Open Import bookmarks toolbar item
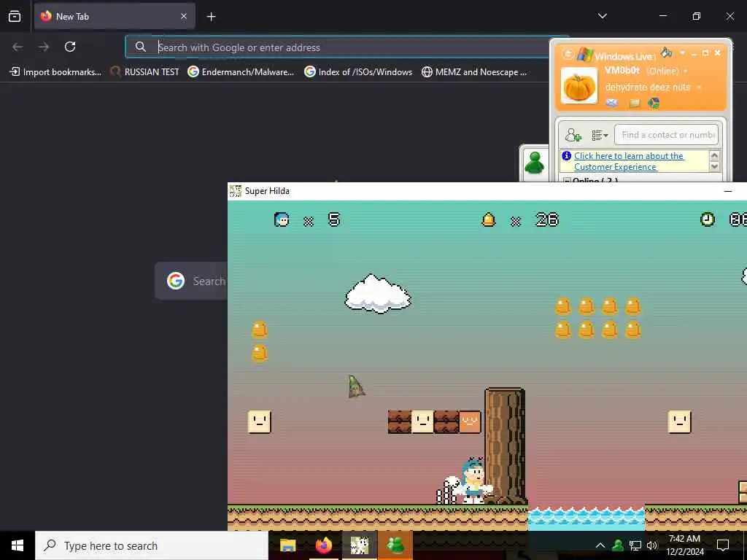The image size is (747, 560). coord(55,72)
